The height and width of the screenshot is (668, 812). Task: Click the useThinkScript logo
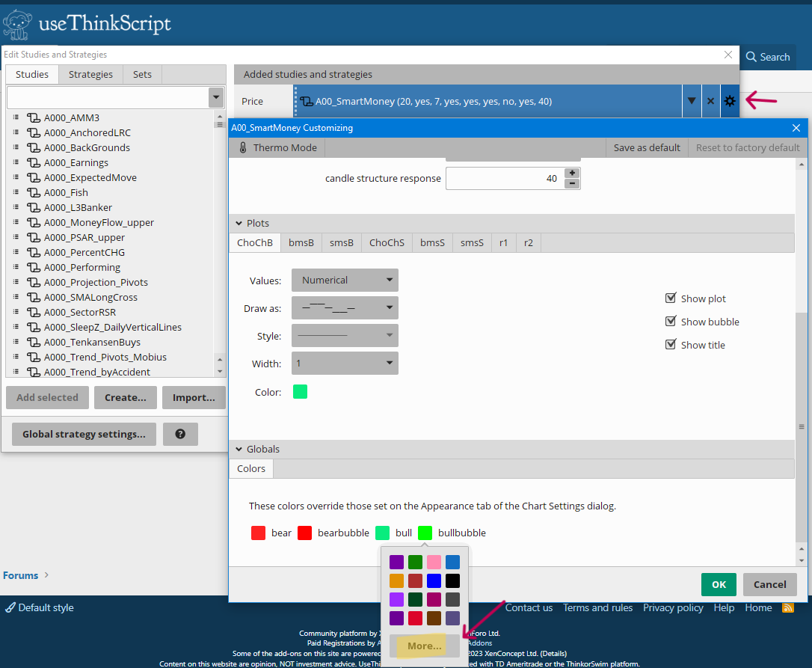[87, 24]
